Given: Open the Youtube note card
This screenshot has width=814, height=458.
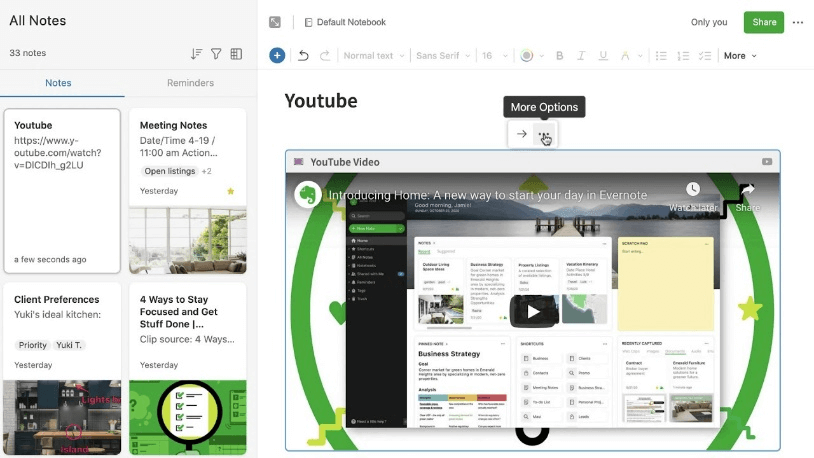Looking at the screenshot, I should pos(62,191).
